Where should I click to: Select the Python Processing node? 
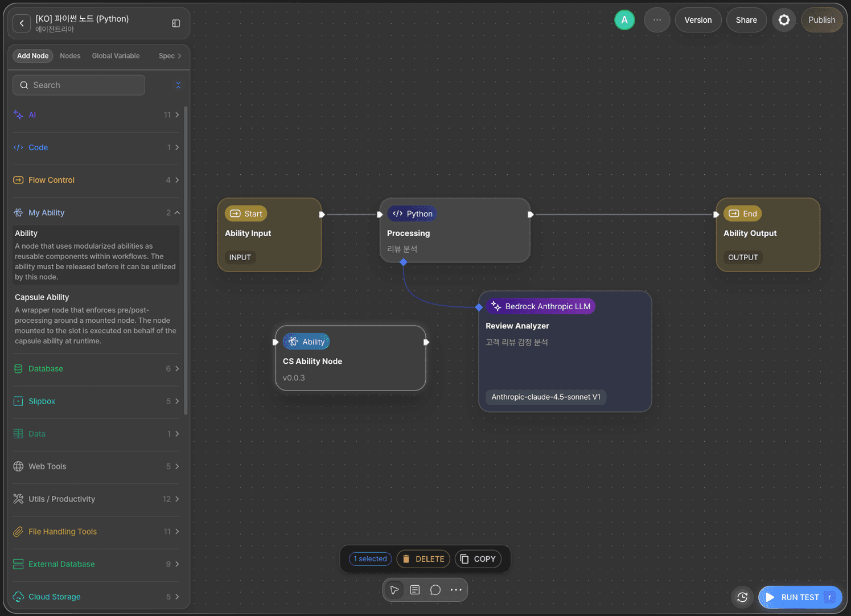(x=455, y=230)
